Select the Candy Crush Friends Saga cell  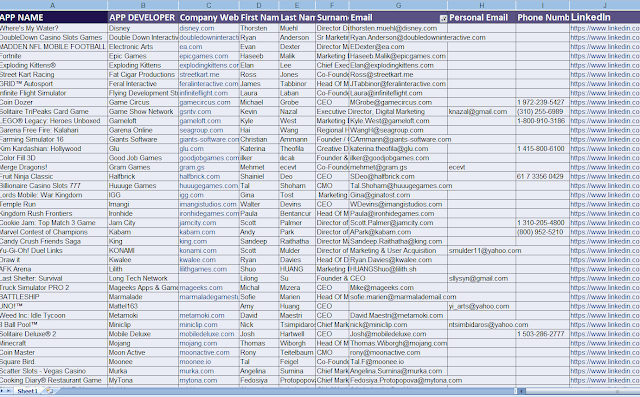(53, 241)
